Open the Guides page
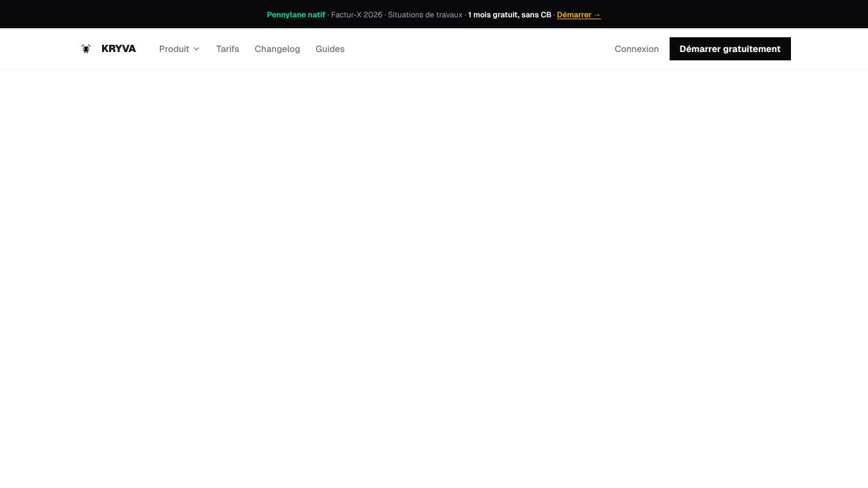The width and height of the screenshot is (868, 488). pyautogui.click(x=330, y=49)
